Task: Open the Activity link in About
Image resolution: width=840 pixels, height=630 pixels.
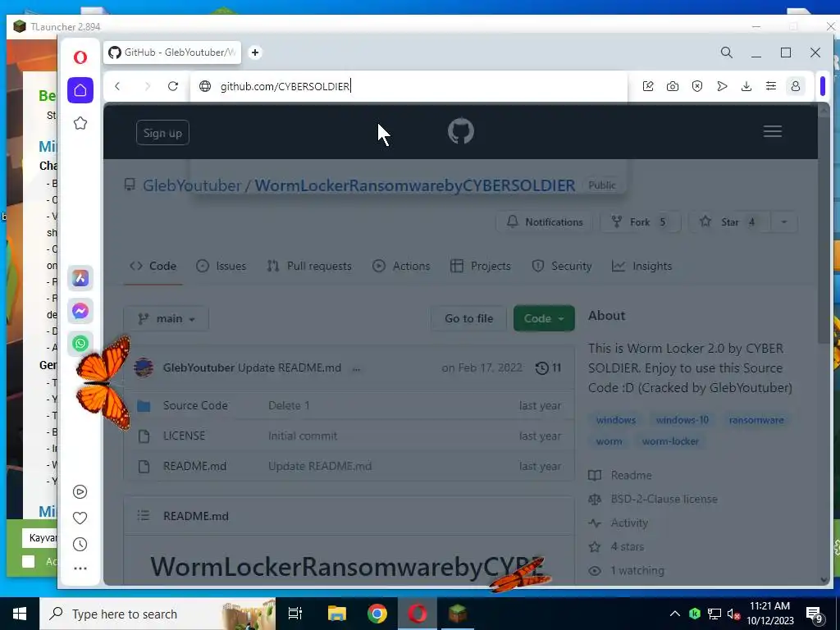Action: click(629, 523)
